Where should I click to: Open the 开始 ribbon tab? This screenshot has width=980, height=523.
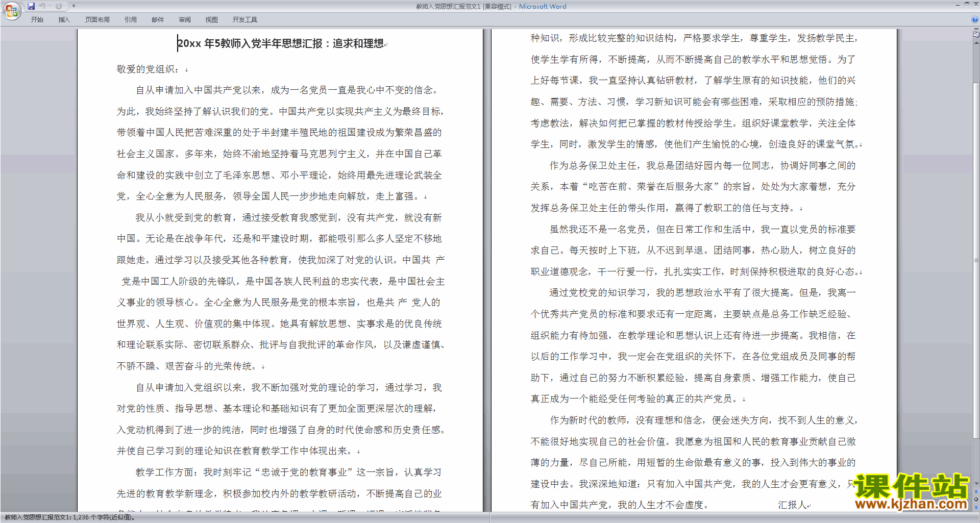tap(37, 20)
